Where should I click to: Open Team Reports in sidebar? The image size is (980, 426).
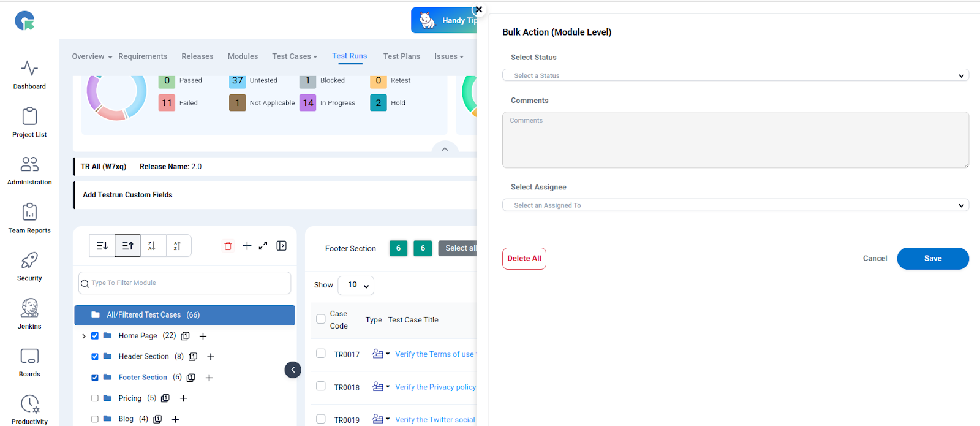tap(29, 212)
